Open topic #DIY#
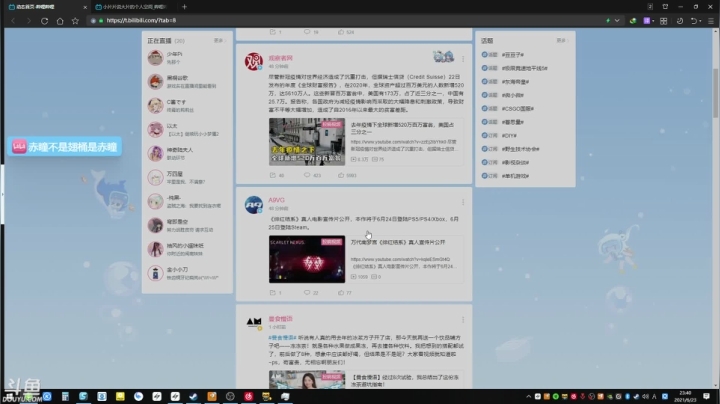 (x=509, y=136)
